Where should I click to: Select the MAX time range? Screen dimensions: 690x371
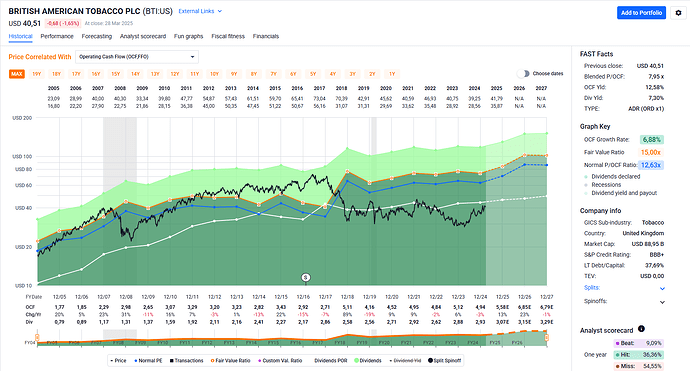coord(17,74)
